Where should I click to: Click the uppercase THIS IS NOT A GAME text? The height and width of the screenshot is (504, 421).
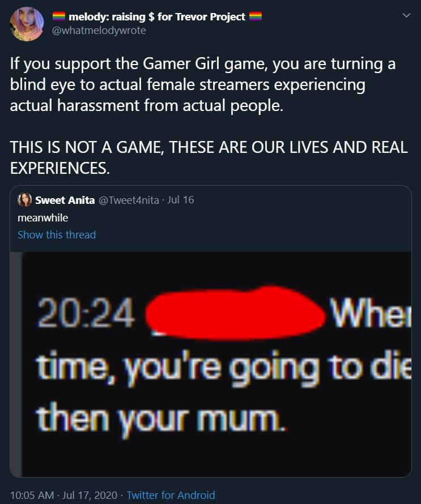[209, 157]
